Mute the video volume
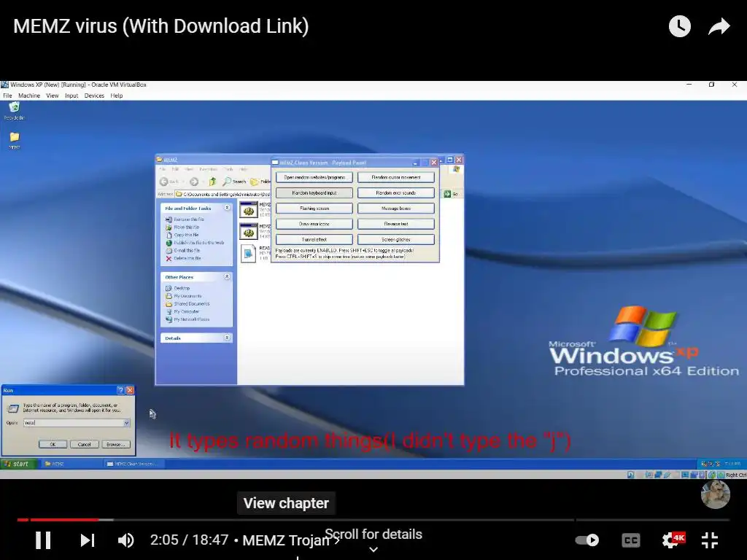Image resolution: width=747 pixels, height=560 pixels. [x=125, y=540]
